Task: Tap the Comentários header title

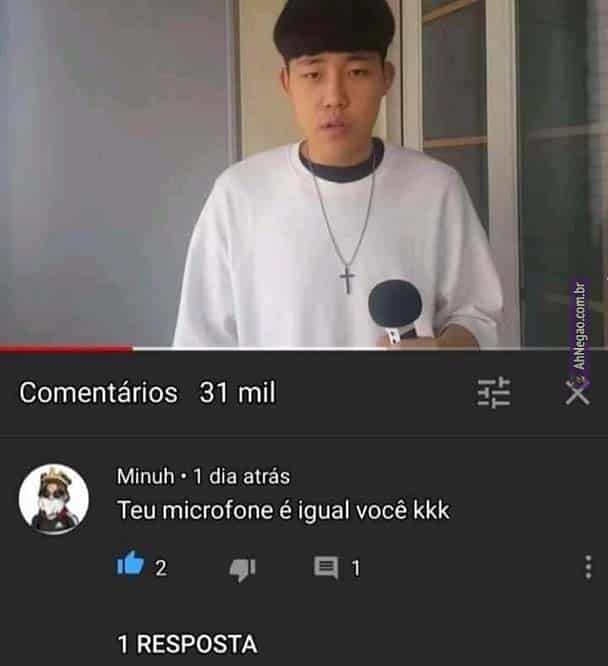Action: click(x=98, y=392)
